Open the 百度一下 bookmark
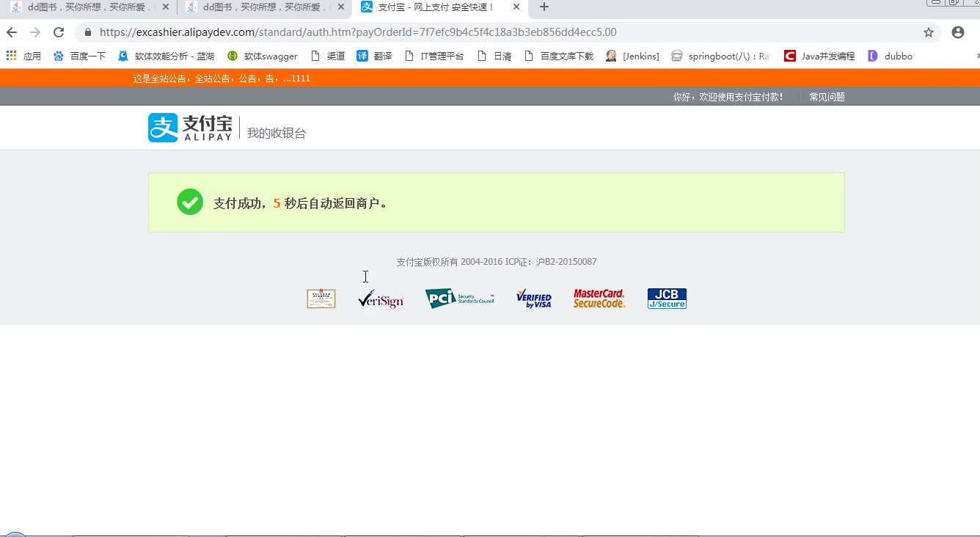This screenshot has height=537, width=980. tap(79, 56)
